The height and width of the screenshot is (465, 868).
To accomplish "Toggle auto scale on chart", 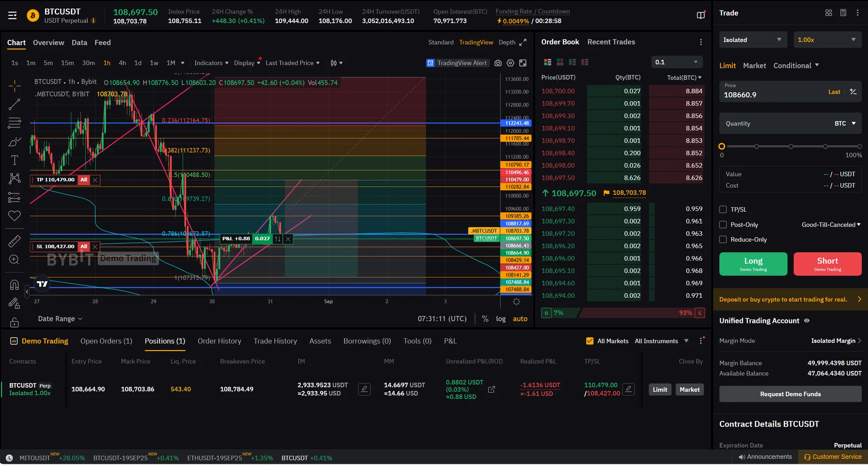I will tap(520, 319).
